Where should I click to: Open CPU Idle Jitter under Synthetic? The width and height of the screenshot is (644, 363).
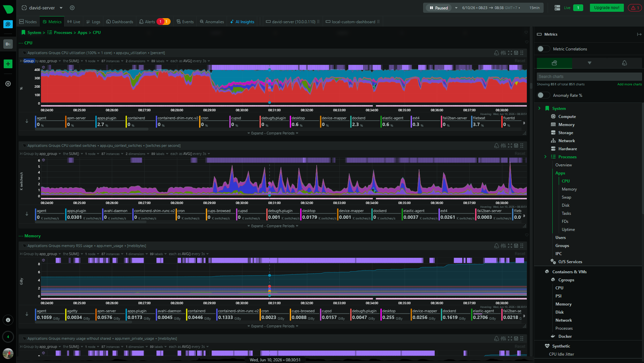click(561, 354)
